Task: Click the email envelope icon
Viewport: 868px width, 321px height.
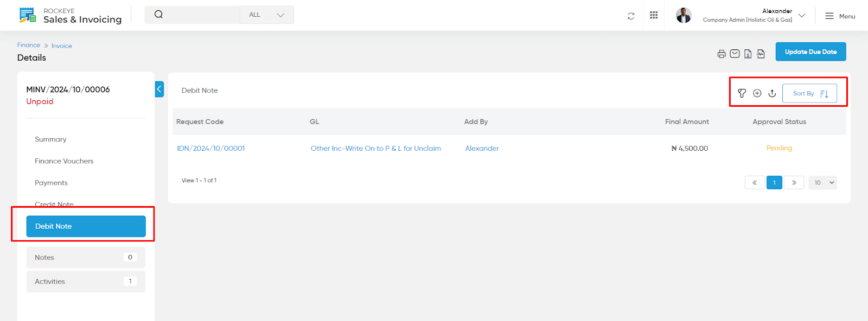Action: 735,54
